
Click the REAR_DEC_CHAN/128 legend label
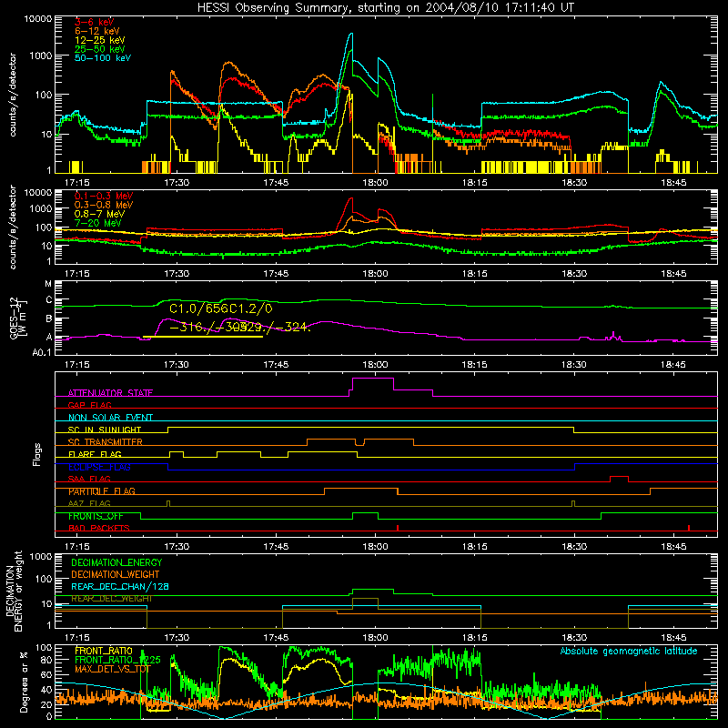(120, 587)
